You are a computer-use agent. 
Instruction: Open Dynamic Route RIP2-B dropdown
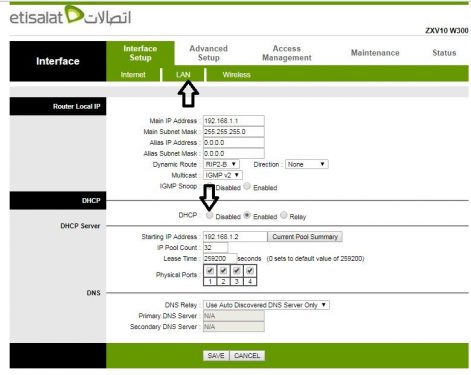221,164
